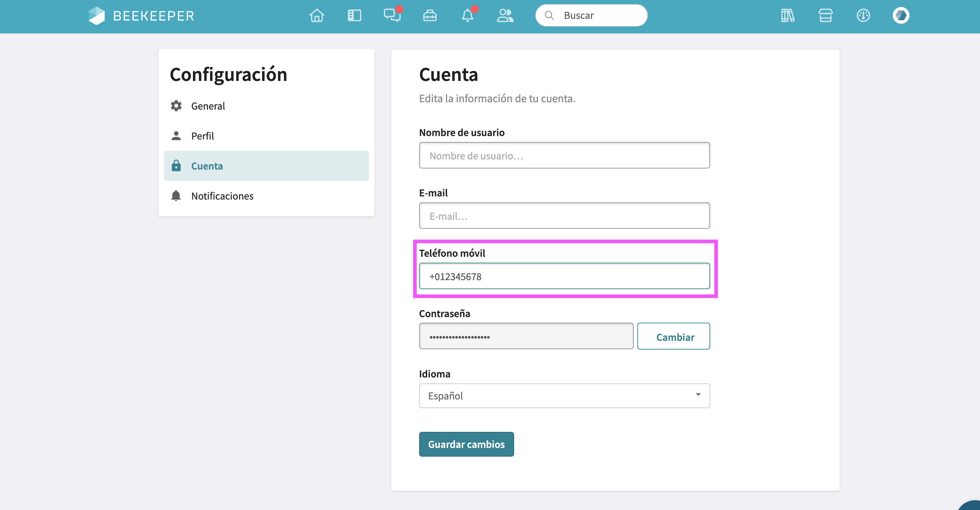Go to the home feed icon
Screen dimensions: 980x510
click(x=317, y=16)
